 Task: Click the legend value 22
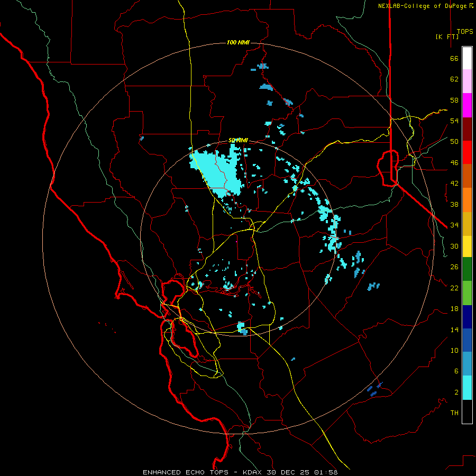[x=454, y=288]
